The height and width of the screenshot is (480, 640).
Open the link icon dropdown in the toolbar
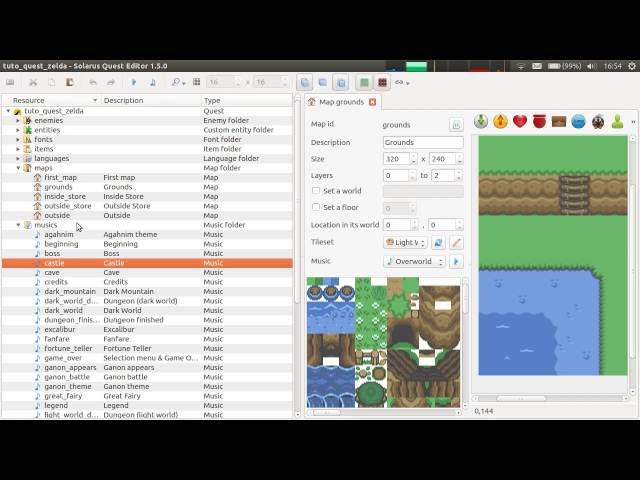pos(402,83)
